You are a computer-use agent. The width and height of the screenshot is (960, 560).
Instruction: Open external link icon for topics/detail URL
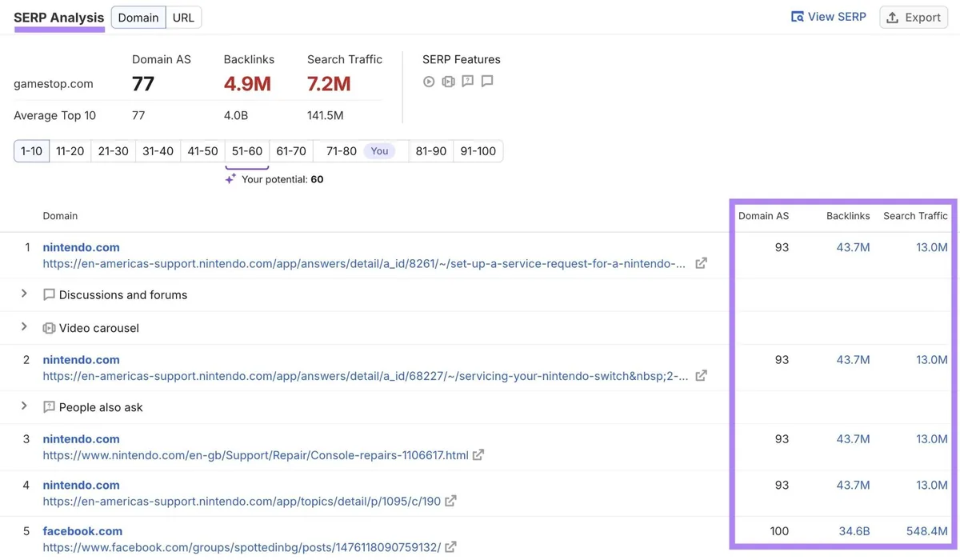(x=450, y=501)
